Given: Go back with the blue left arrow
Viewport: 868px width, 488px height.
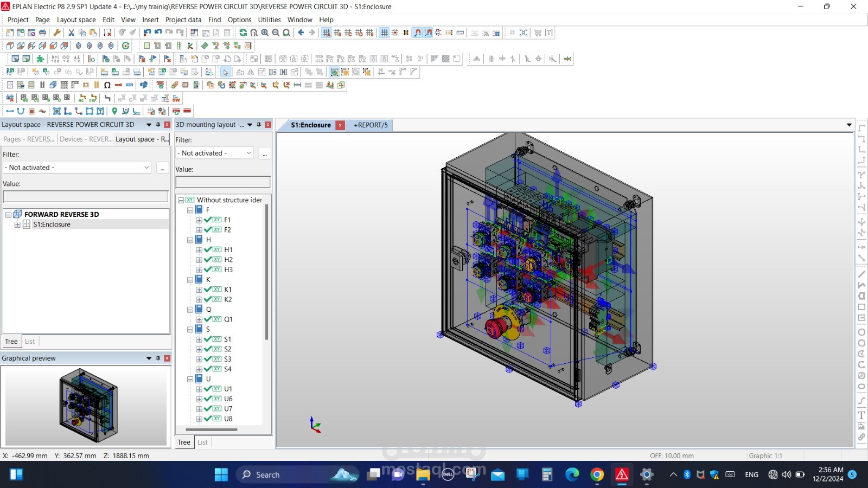Looking at the screenshot, I should [x=301, y=33].
